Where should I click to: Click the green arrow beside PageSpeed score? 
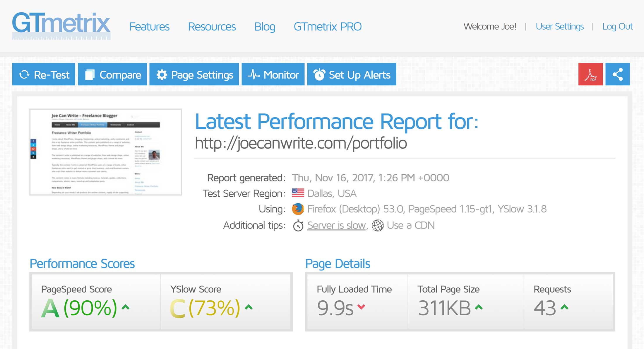pyautogui.click(x=126, y=307)
